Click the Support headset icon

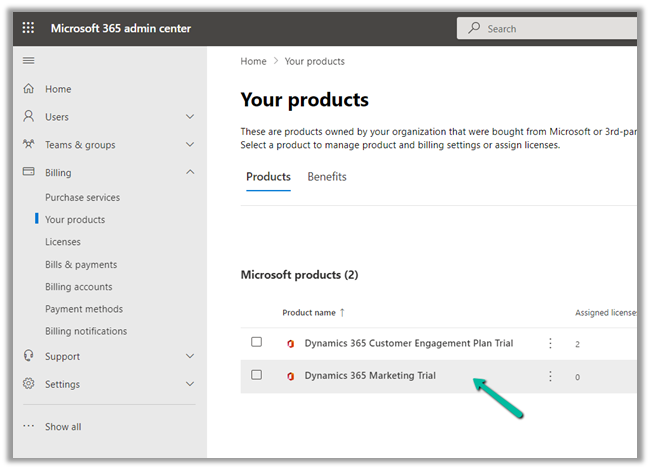pyautogui.click(x=28, y=356)
